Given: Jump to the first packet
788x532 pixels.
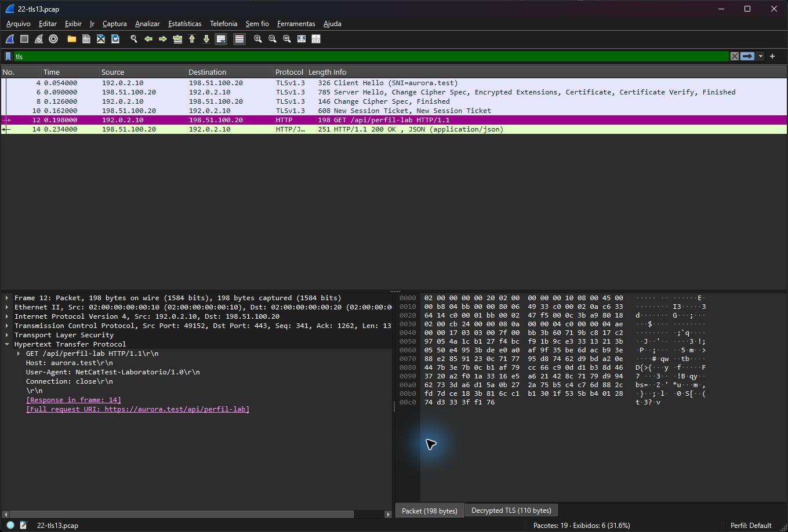Looking at the screenshot, I should coord(192,39).
